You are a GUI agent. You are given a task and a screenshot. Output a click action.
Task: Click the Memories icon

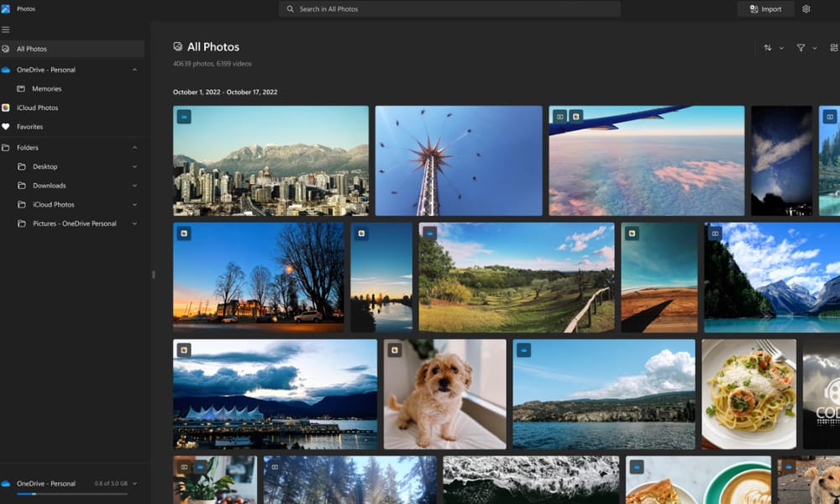click(x=21, y=89)
